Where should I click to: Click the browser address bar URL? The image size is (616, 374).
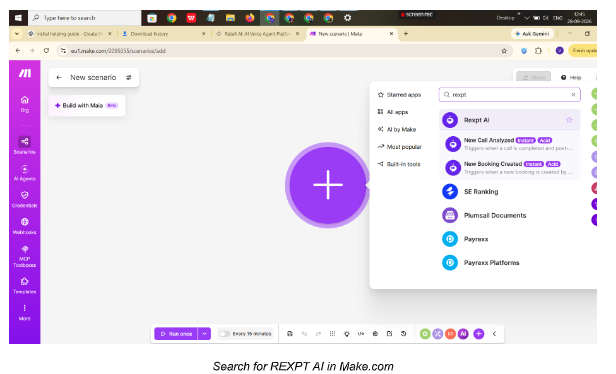coord(118,51)
